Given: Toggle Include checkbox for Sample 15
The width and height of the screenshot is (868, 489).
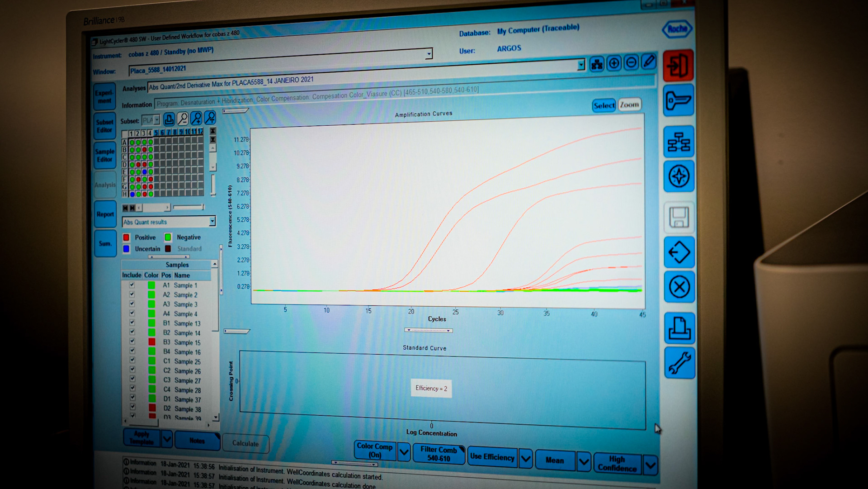Looking at the screenshot, I should (x=132, y=342).
